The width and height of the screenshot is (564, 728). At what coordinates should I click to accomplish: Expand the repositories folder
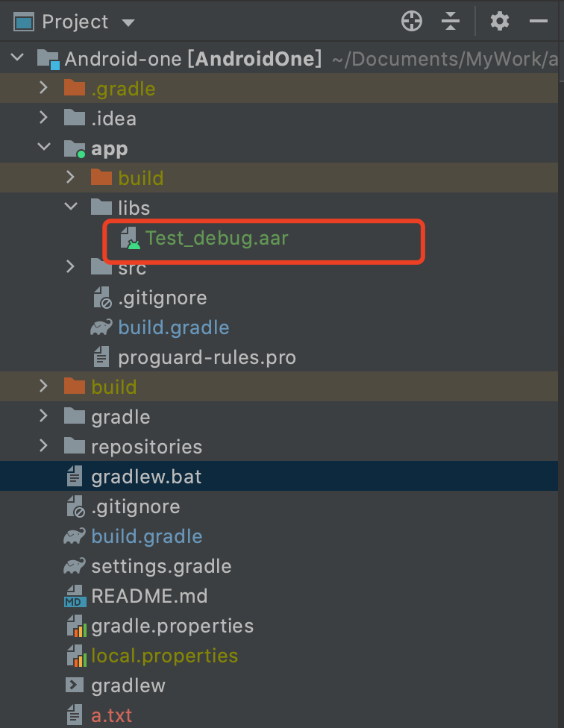click(44, 447)
